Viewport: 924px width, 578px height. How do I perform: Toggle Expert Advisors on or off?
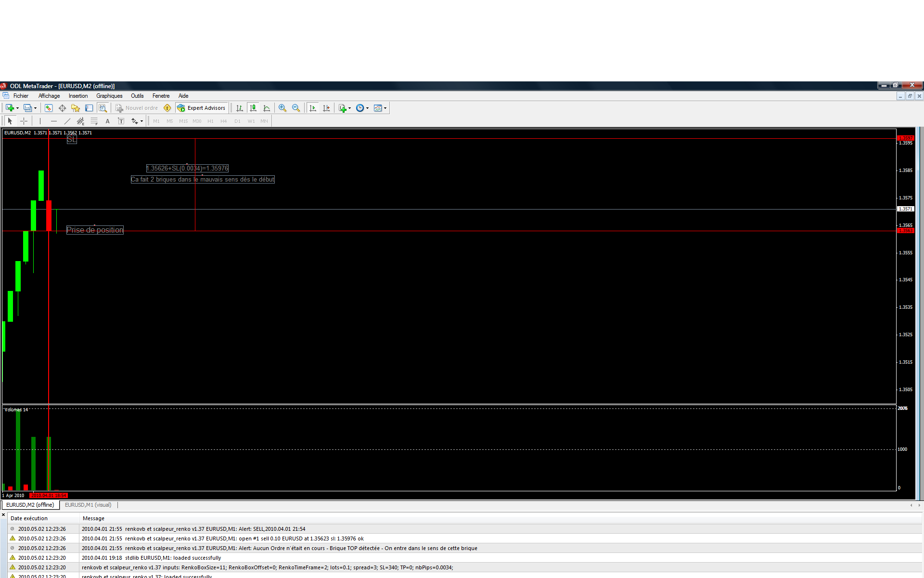[201, 108]
